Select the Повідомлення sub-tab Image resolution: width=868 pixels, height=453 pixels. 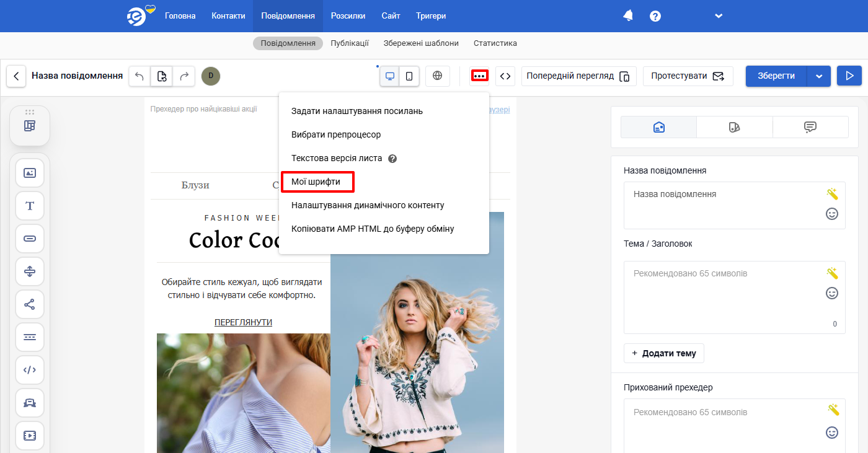coord(288,43)
